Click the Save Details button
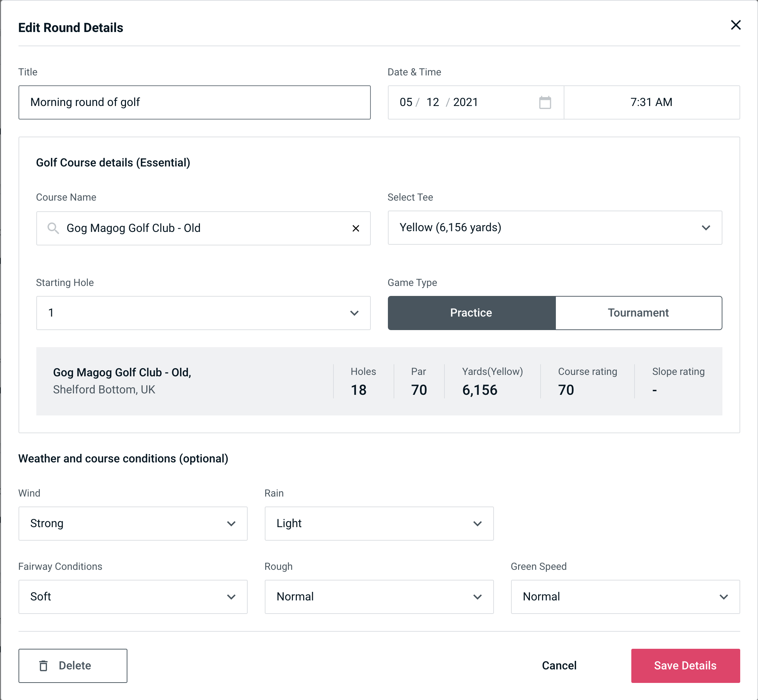 (x=685, y=666)
